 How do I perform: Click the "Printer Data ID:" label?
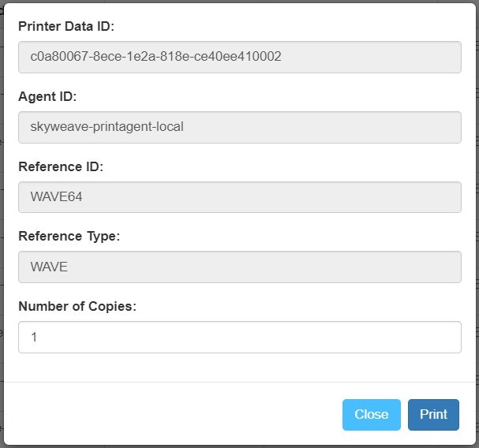coord(66,26)
